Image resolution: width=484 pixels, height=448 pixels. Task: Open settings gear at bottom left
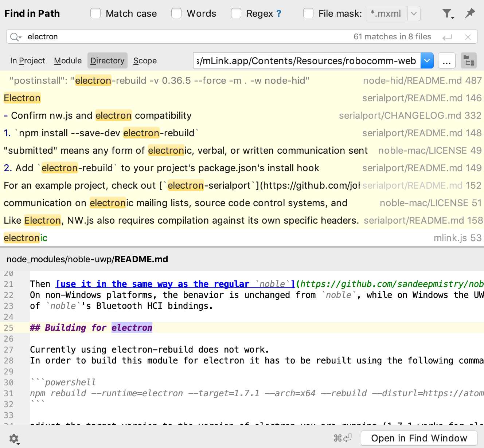14,439
